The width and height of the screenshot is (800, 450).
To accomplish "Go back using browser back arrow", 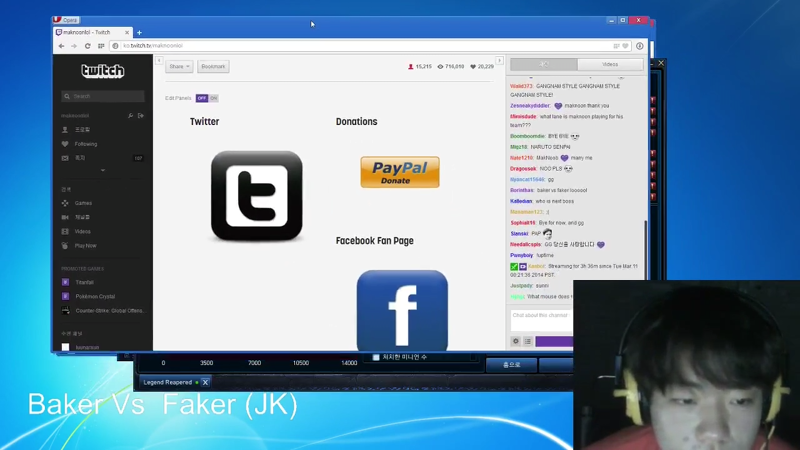I will [61, 46].
